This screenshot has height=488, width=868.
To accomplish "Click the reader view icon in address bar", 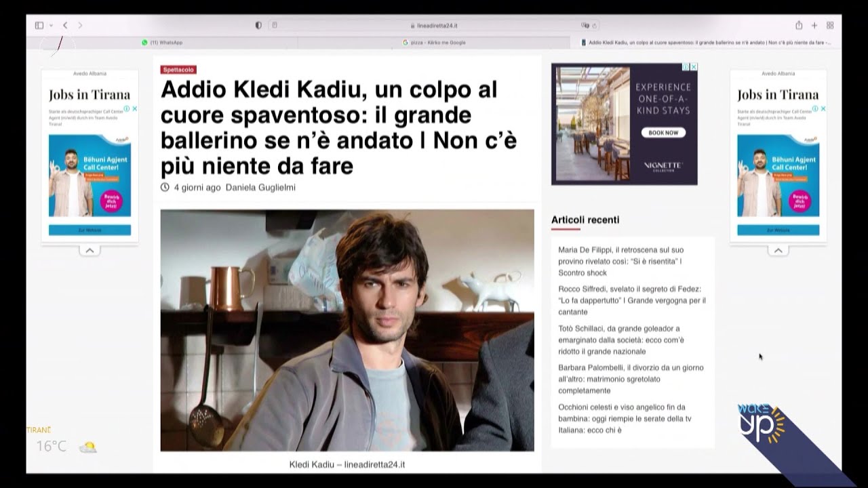I will coord(275,25).
